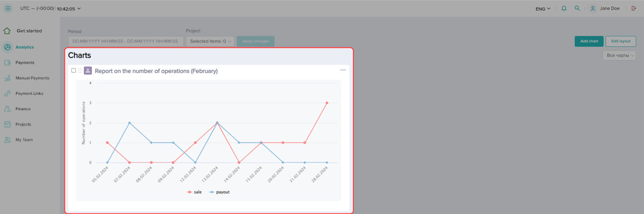Click the notifications bell icon
This screenshot has height=214, width=644.
[x=564, y=8]
